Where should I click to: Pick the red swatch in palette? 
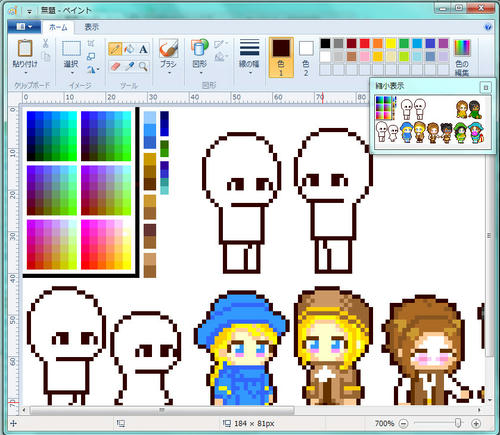tap(365, 43)
